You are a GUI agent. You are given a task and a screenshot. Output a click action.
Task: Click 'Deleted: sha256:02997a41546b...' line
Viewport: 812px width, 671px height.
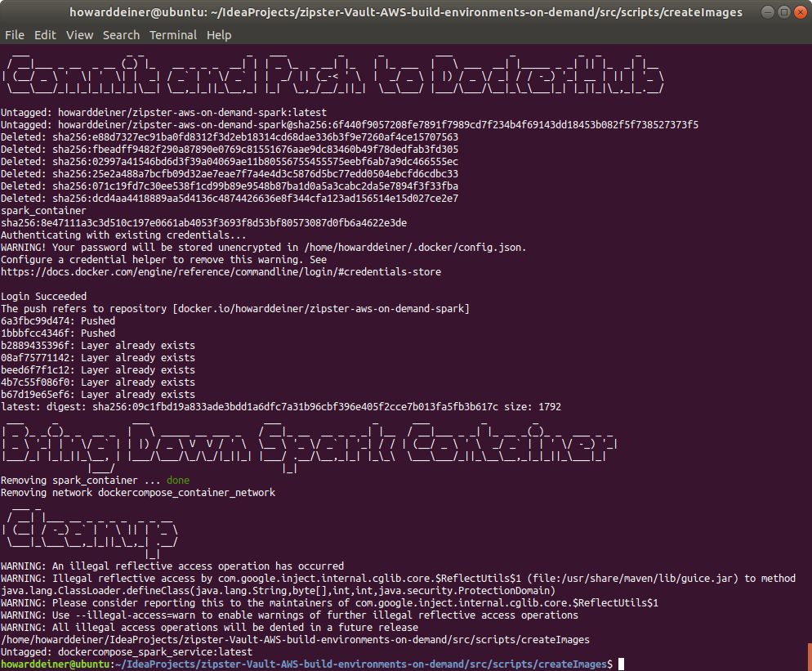coord(230,162)
